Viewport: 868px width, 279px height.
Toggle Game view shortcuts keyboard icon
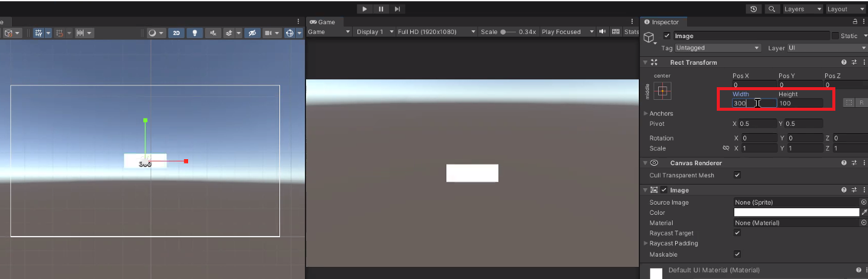[616, 31]
